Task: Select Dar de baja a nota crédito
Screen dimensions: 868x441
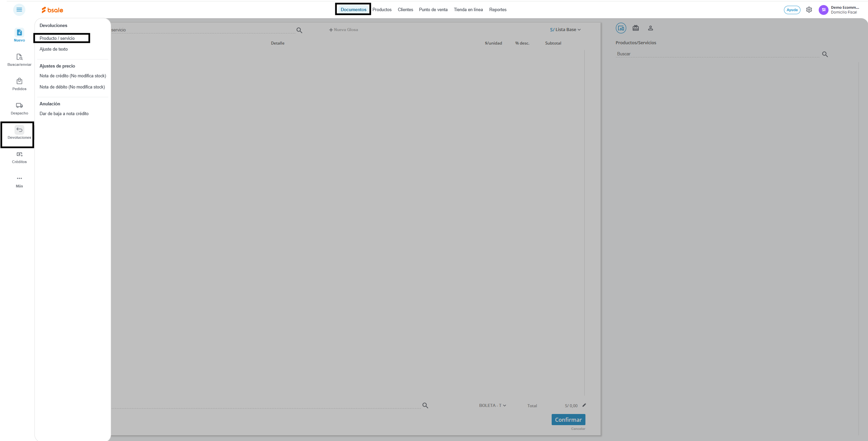Action: point(64,114)
